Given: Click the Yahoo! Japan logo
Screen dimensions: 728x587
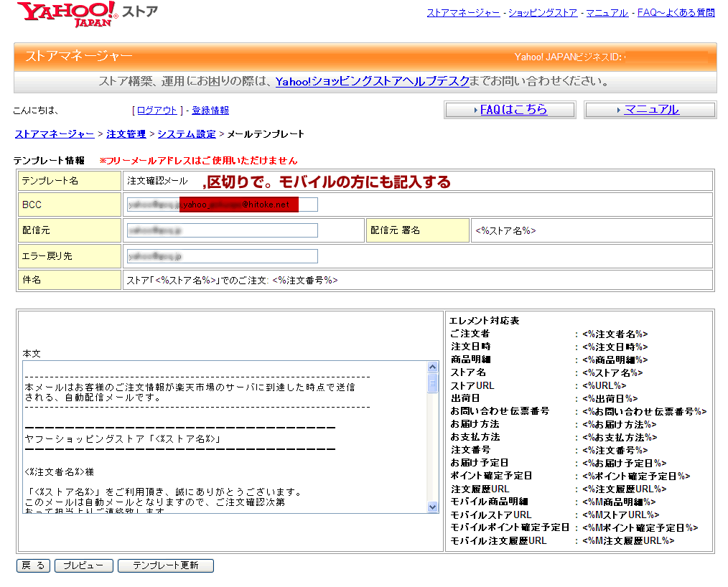Looking at the screenshot, I should (66, 14).
